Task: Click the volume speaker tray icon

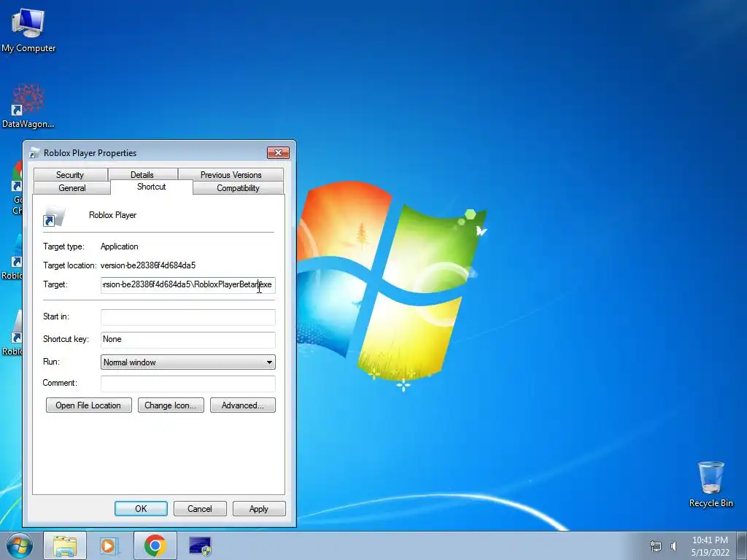Action: [x=673, y=546]
